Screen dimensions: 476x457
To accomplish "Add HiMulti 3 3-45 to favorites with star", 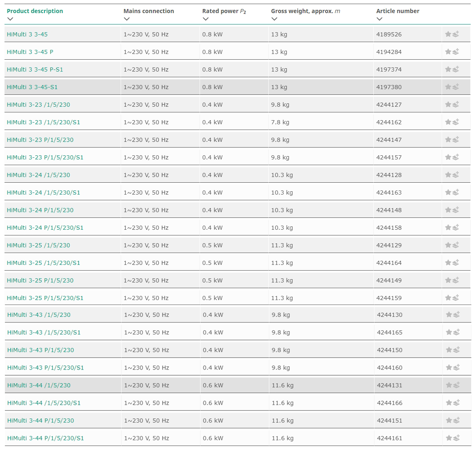I will (x=448, y=34).
